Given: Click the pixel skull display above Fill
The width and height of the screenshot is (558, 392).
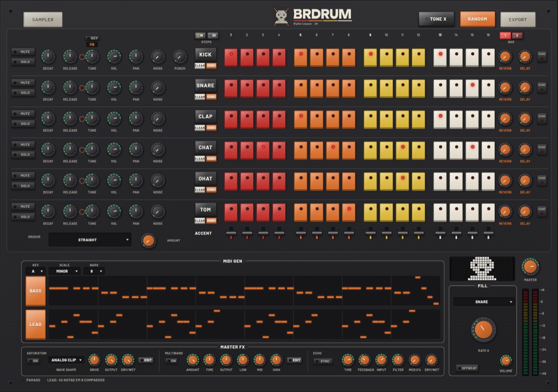Looking at the screenshot, I should tap(482, 268).
